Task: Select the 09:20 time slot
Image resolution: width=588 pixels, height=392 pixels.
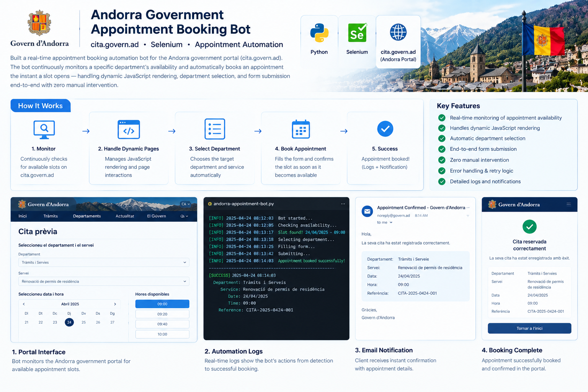Action: pyautogui.click(x=162, y=314)
